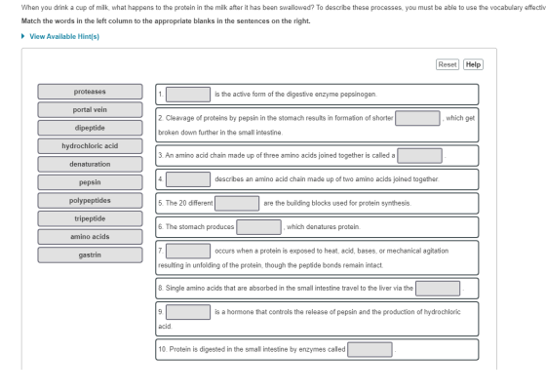Select the proteases word tile
This screenshot has width=546, height=392.
click(90, 92)
